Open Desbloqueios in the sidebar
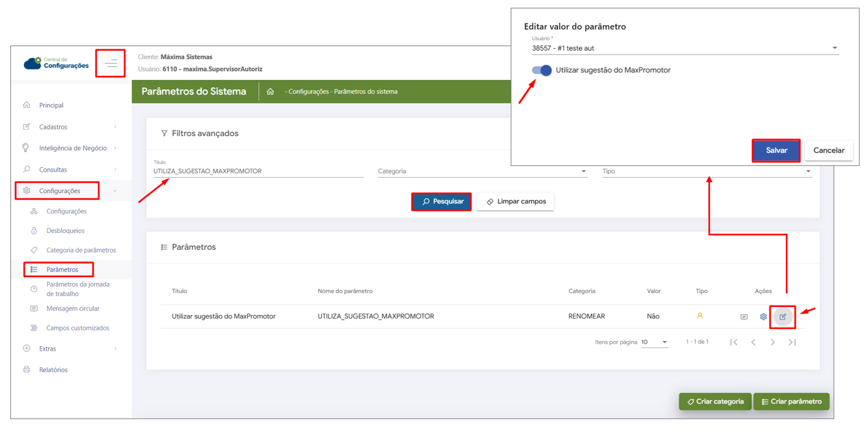The image size is (868, 434). [x=65, y=231]
